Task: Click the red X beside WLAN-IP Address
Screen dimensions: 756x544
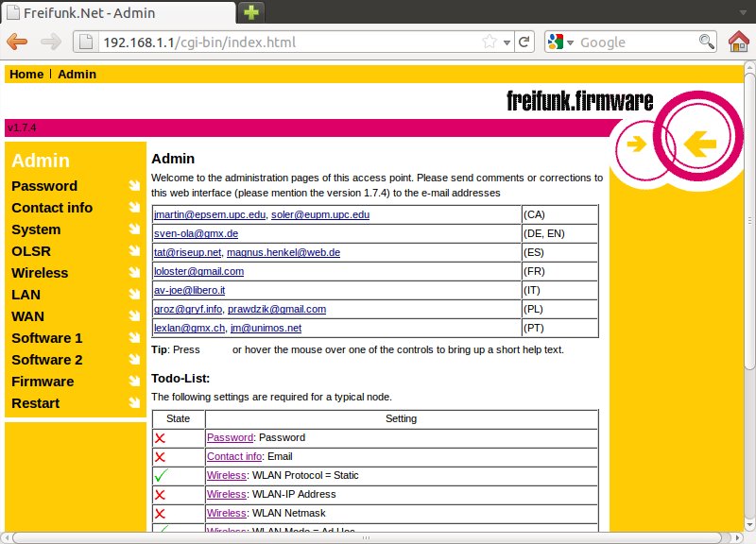Action: [160, 494]
